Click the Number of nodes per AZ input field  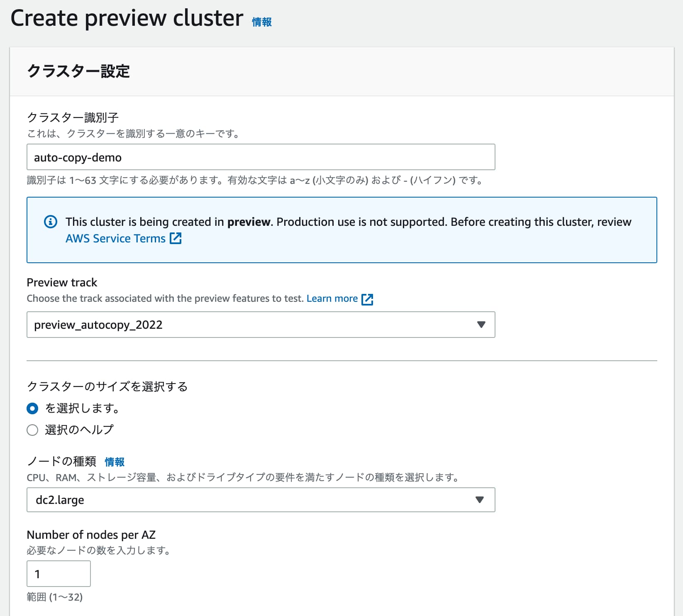pos(58,574)
